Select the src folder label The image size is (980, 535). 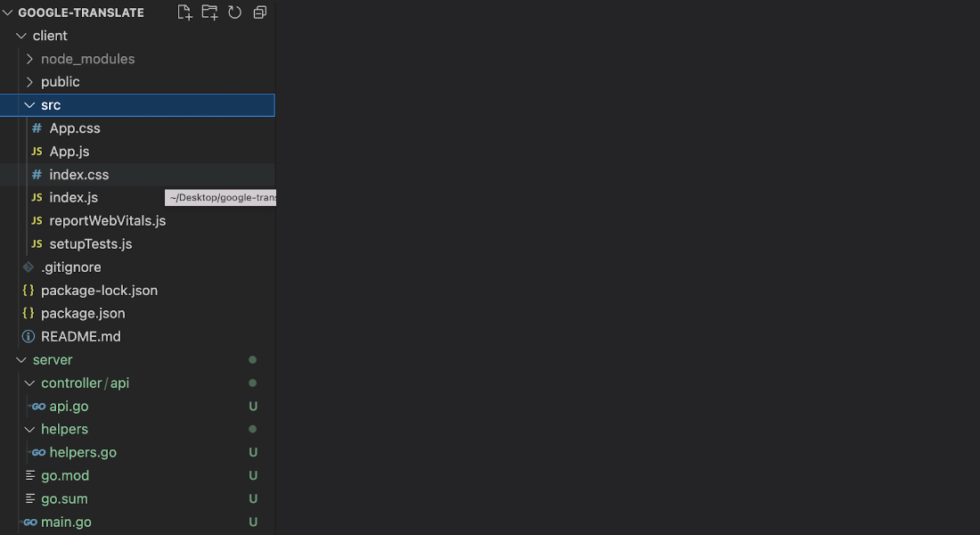pyautogui.click(x=51, y=105)
